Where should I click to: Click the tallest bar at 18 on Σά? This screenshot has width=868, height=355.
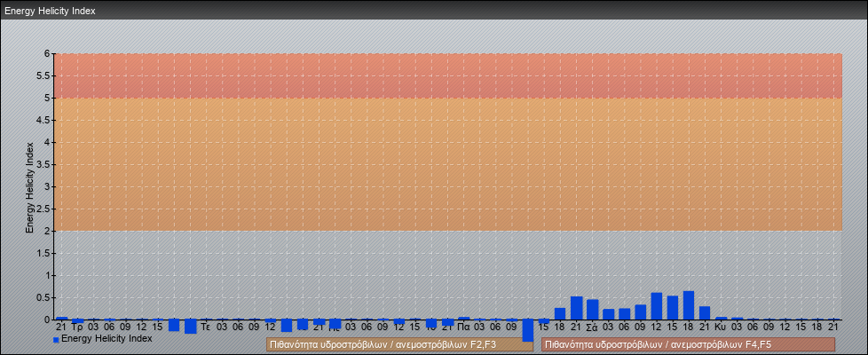click(688, 305)
